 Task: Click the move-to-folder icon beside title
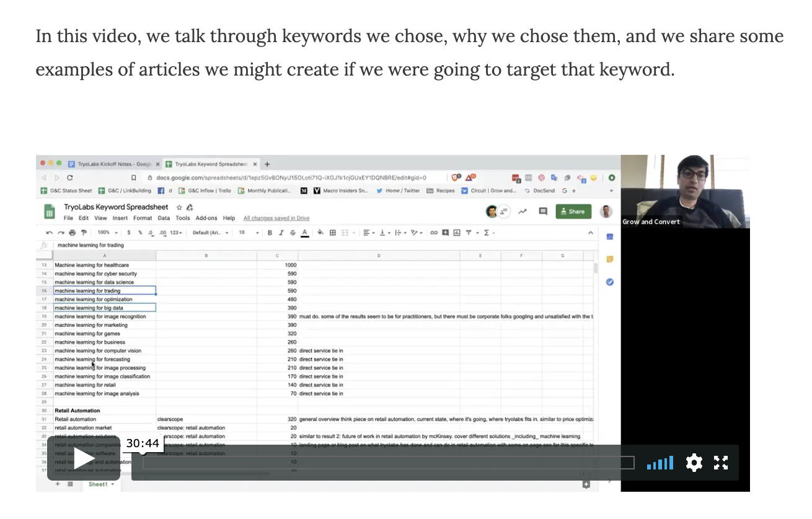190,207
